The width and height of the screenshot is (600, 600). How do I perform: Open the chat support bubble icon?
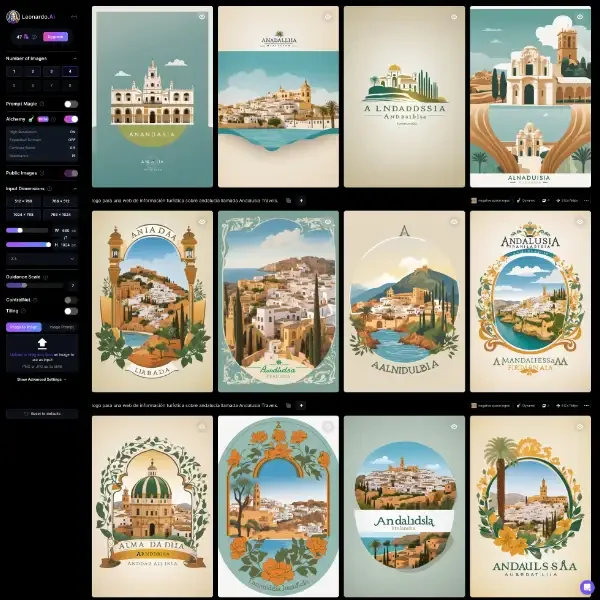coord(587,587)
